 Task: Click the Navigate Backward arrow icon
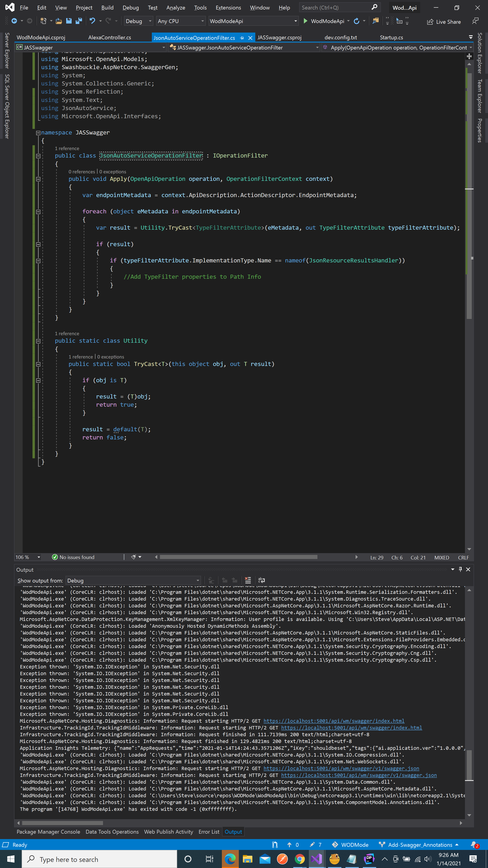[15, 21]
